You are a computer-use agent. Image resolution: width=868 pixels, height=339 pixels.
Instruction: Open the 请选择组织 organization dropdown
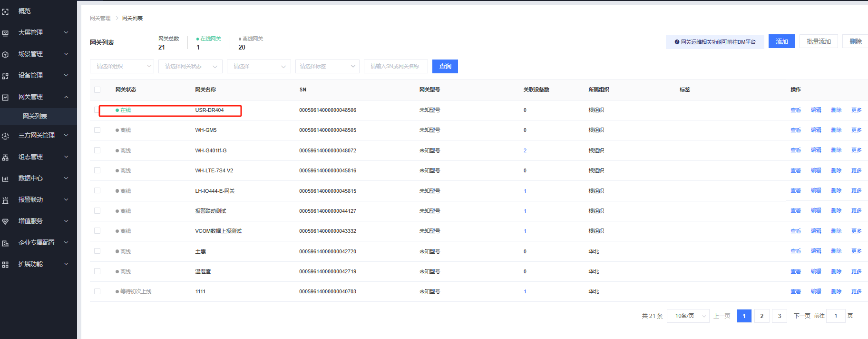click(122, 67)
